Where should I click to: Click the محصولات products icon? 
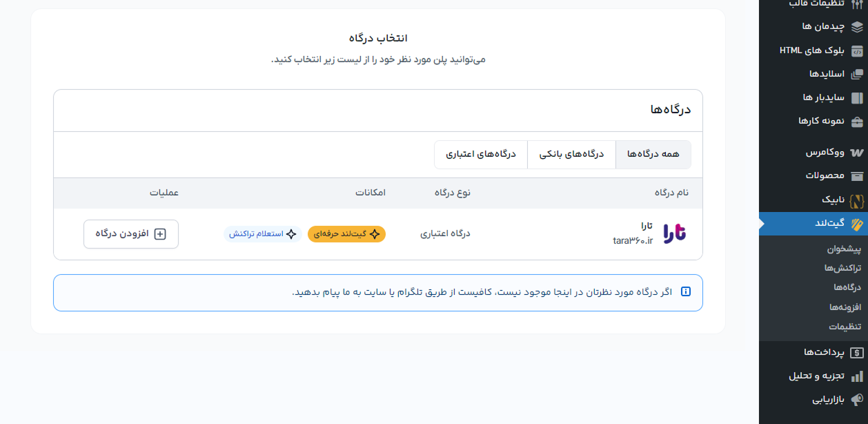pyautogui.click(x=857, y=175)
